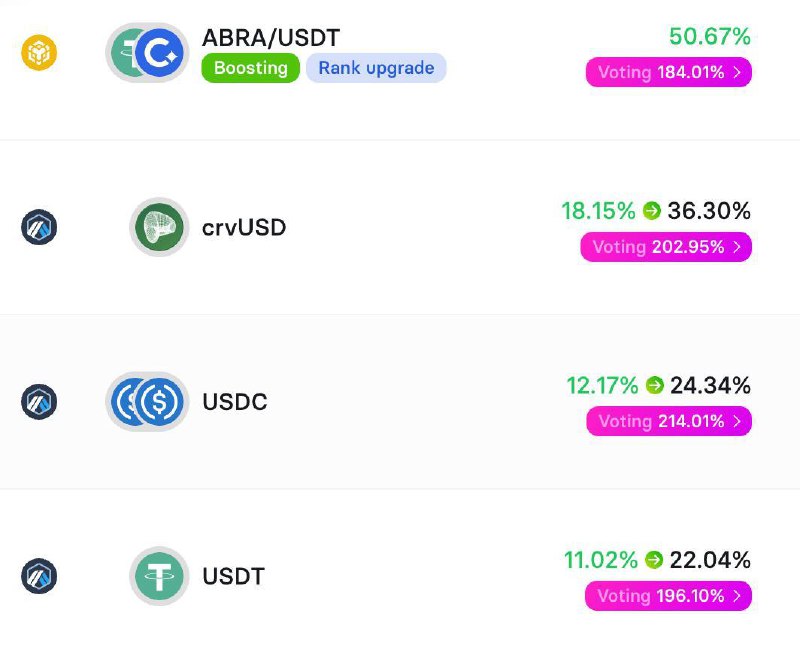Open the Voting 184.01% button
This screenshot has height=662, width=800.
pos(669,72)
